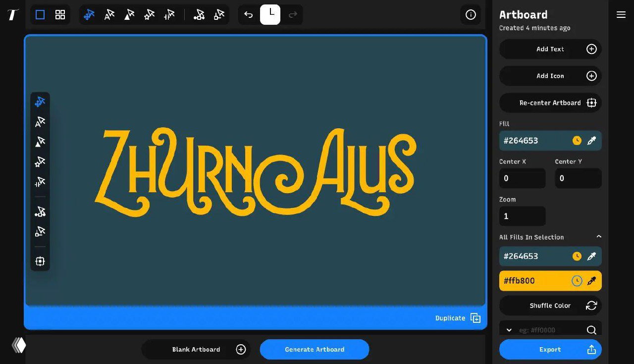The height and width of the screenshot is (364, 634).
Task: Expand the color search dropdown chevron
Action: pyautogui.click(x=509, y=330)
